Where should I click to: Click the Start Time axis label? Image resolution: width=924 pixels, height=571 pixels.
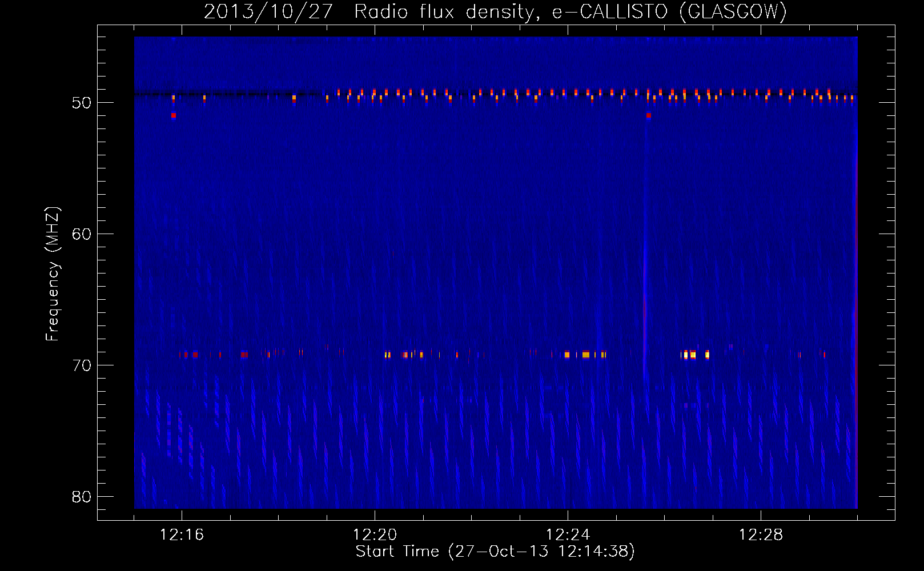(x=495, y=552)
